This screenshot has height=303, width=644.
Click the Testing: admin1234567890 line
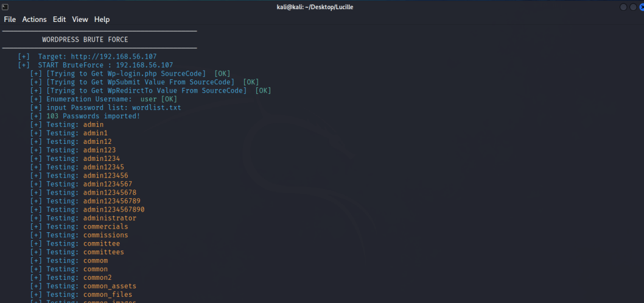click(x=88, y=209)
